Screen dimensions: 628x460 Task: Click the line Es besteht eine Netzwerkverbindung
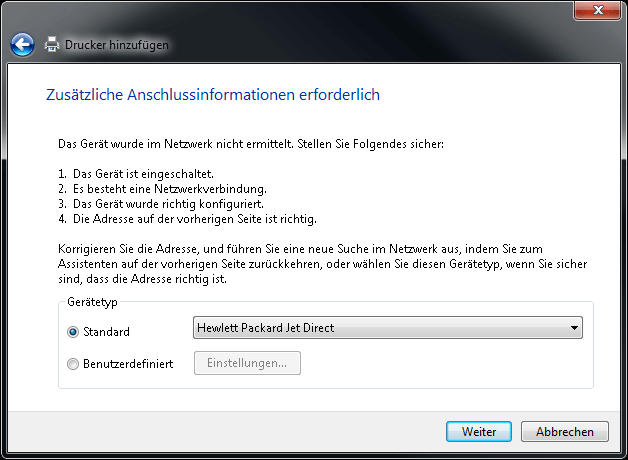pos(160,189)
